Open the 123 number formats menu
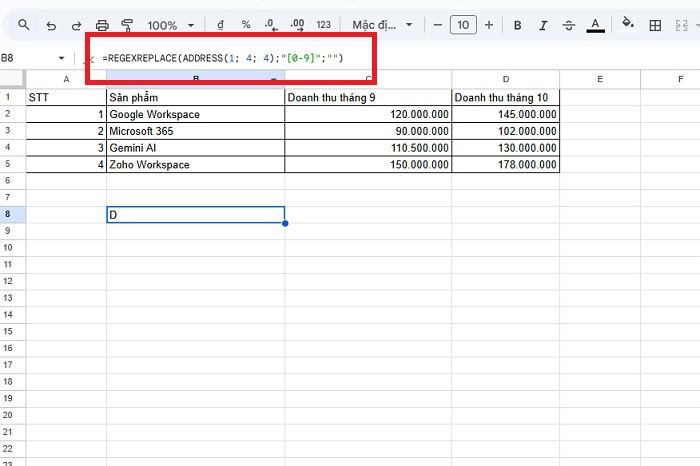 coord(323,25)
